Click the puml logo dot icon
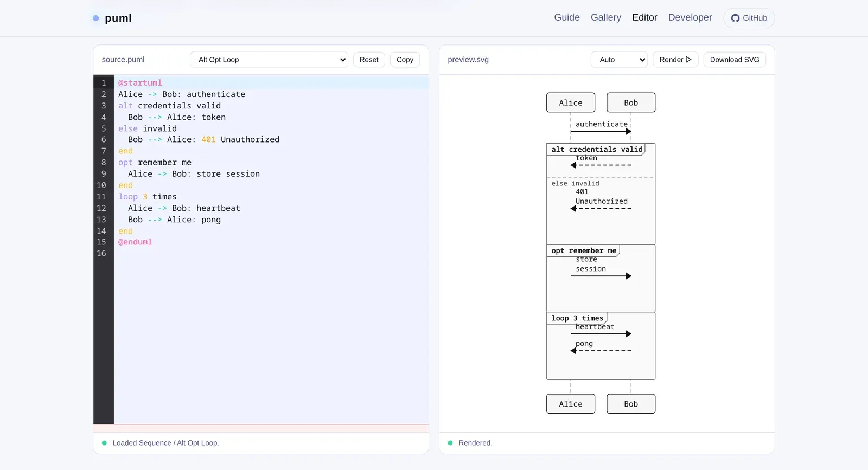868x470 pixels. pos(96,18)
